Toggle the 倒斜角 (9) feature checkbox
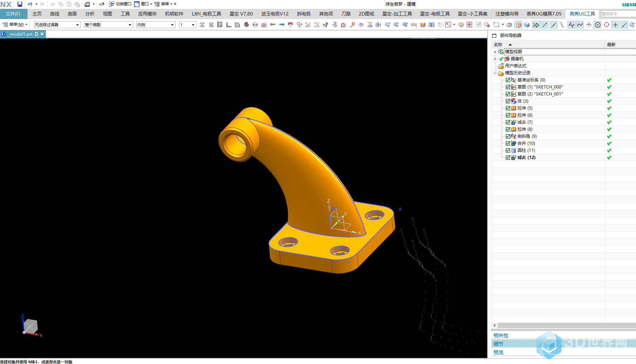The image size is (636, 364). point(508,136)
